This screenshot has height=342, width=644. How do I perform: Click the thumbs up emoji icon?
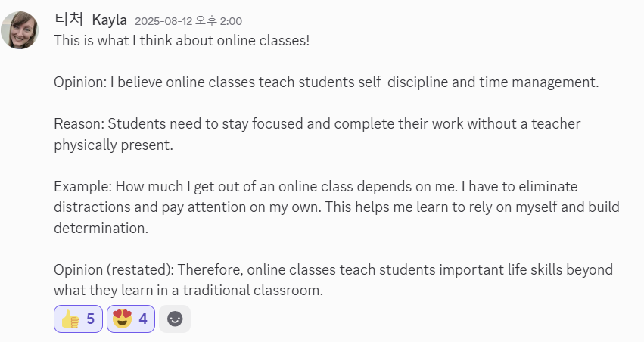tap(70, 319)
